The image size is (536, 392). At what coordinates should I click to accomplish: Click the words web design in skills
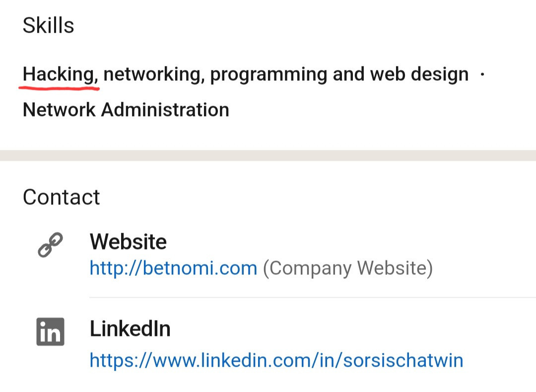pyautogui.click(x=419, y=74)
